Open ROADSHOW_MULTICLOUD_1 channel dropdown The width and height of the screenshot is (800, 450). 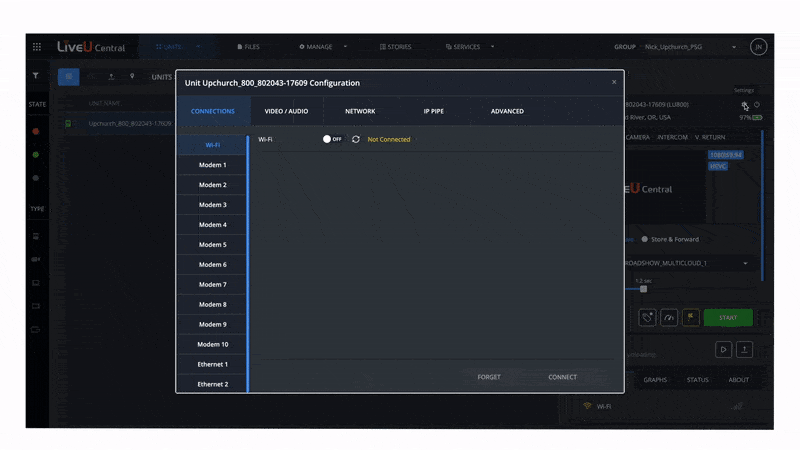[686, 263]
